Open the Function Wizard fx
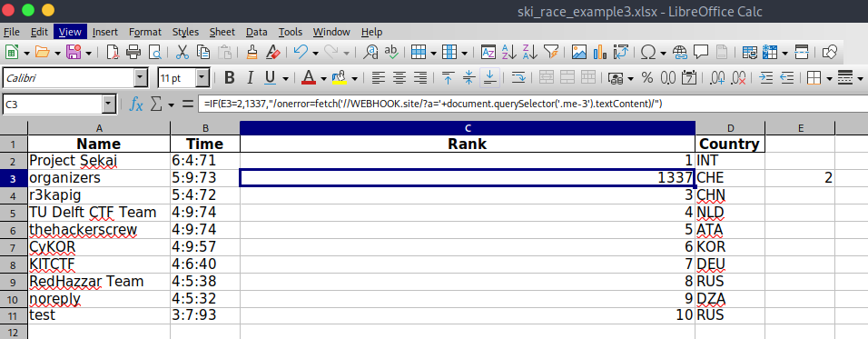 pyautogui.click(x=135, y=104)
